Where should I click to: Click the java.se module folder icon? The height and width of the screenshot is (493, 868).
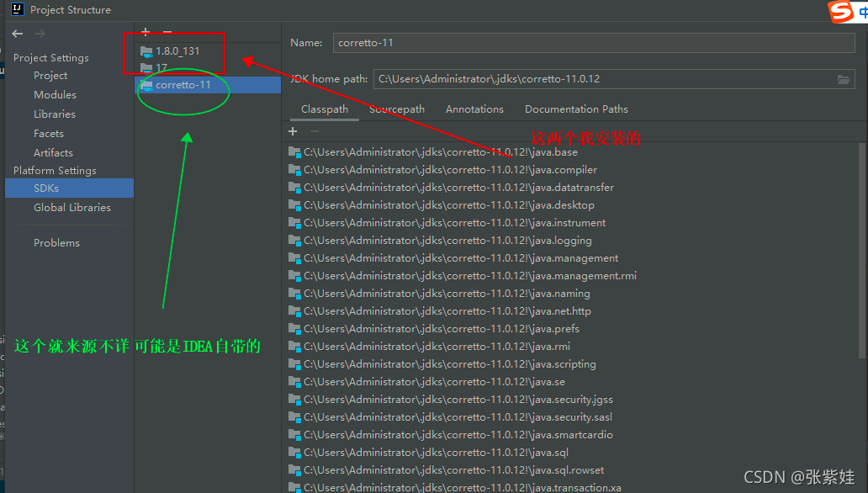[294, 382]
